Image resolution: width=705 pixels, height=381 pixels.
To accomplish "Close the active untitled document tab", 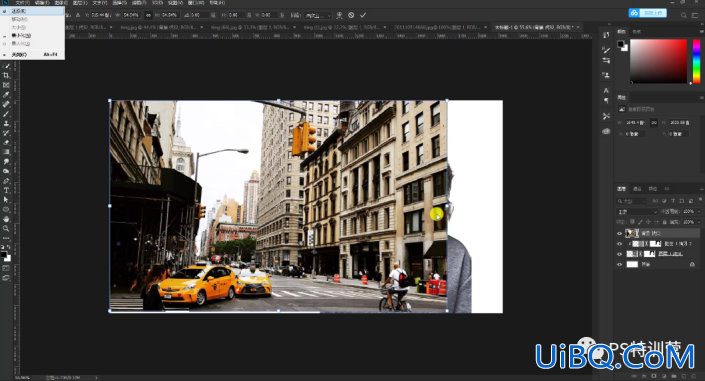I will (x=578, y=27).
